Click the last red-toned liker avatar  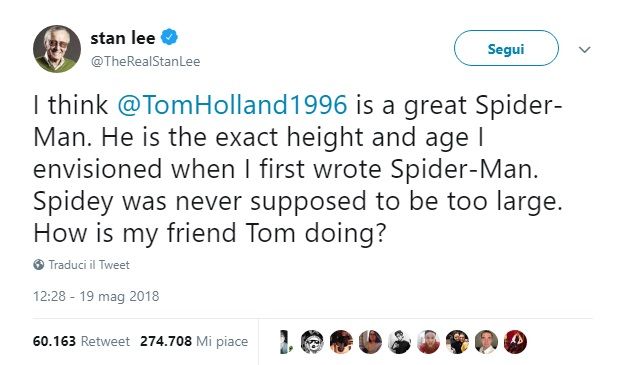[515, 342]
